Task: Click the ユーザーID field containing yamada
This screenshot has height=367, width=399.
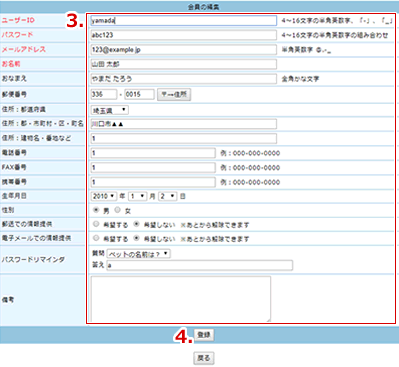Action: coord(183,21)
